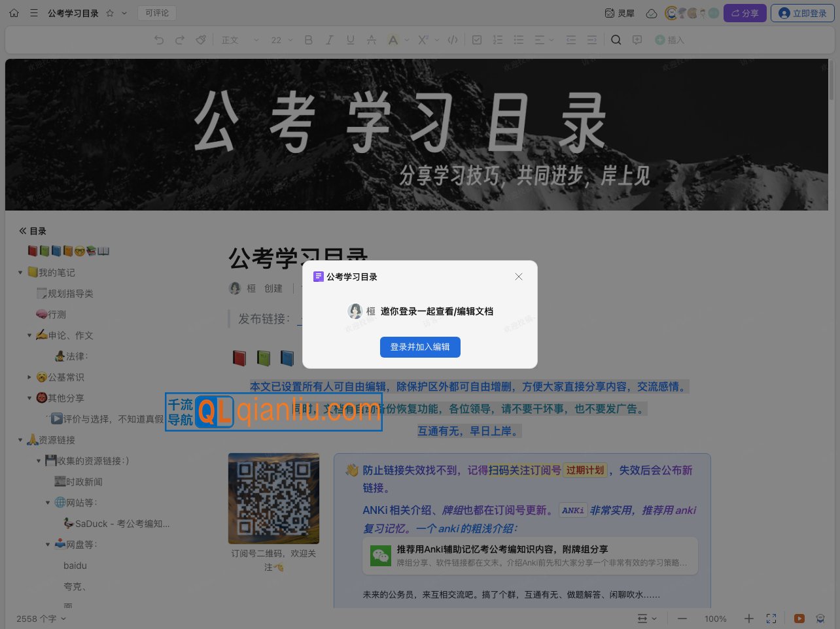Click the 订阅号 QR code thumbnail

coord(273,498)
